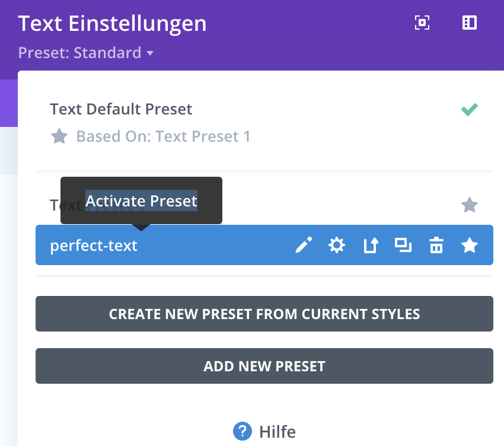Activate the perfect-text preset row
The width and height of the screenshot is (504, 446).
pyautogui.click(x=94, y=245)
